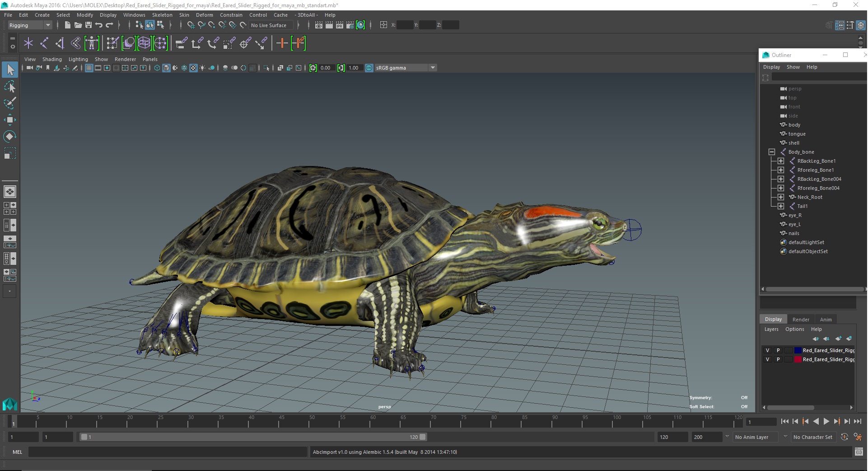Switch to the Render layer tab
Screen dimensions: 868x471
[x=801, y=319]
